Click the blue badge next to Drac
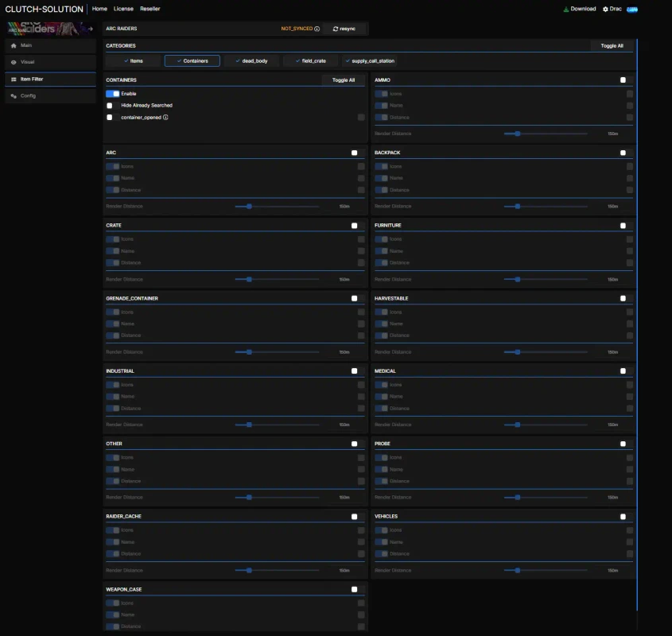Viewport: 672px width, 636px height. click(632, 10)
